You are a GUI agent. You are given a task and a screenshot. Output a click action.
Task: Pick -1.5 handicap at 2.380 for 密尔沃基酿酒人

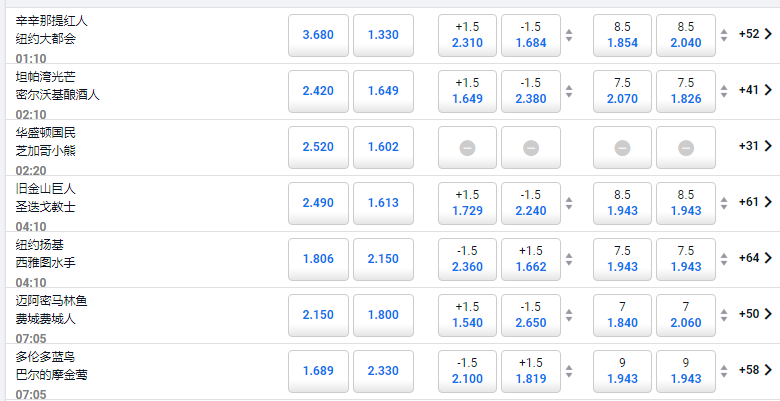[531, 91]
